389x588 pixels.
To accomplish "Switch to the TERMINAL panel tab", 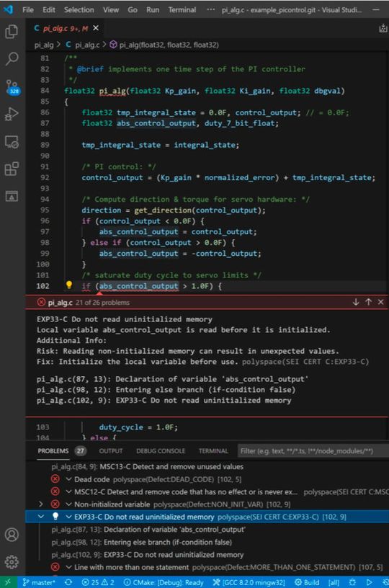I will tap(213, 451).
